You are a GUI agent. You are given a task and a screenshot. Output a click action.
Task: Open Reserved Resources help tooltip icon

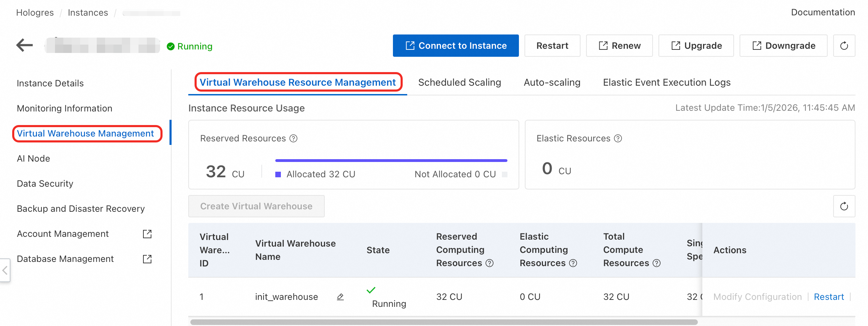tap(294, 139)
